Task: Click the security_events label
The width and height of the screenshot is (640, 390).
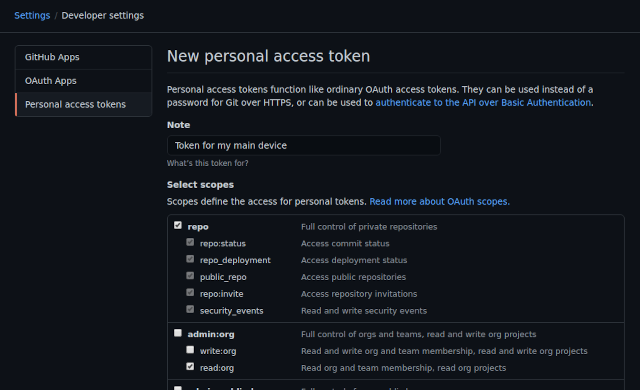Action: pos(231,311)
